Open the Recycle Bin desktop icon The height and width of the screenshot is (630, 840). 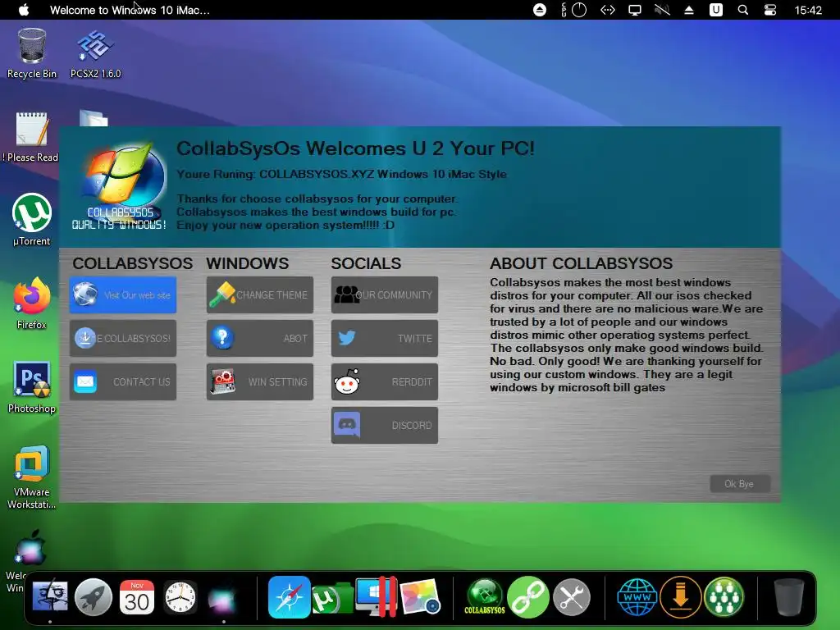point(32,53)
